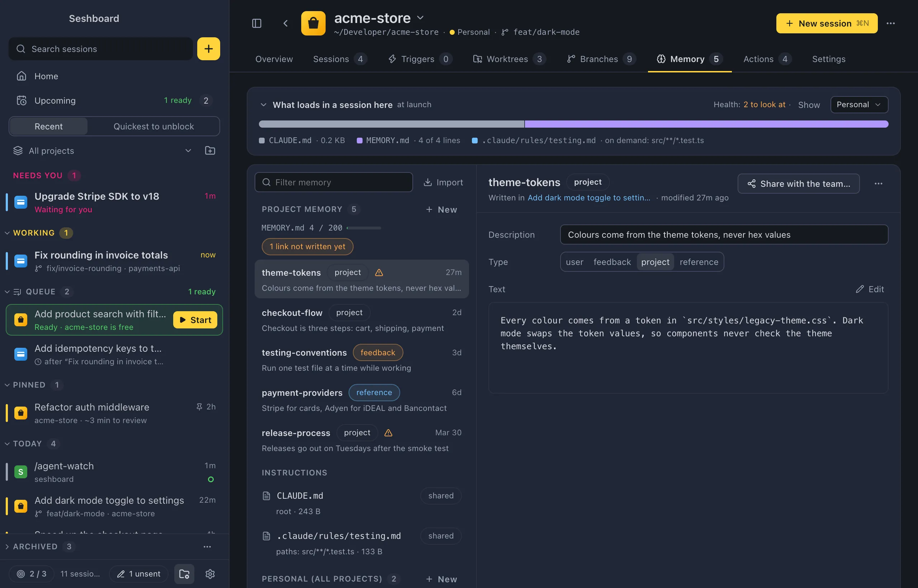Set memory type to user
Screen dimensions: 918x588
pyautogui.click(x=574, y=261)
